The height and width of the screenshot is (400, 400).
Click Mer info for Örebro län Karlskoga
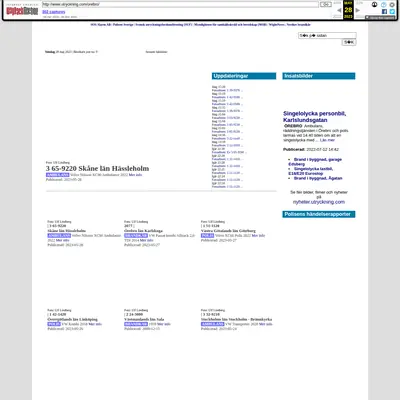tap(147, 240)
